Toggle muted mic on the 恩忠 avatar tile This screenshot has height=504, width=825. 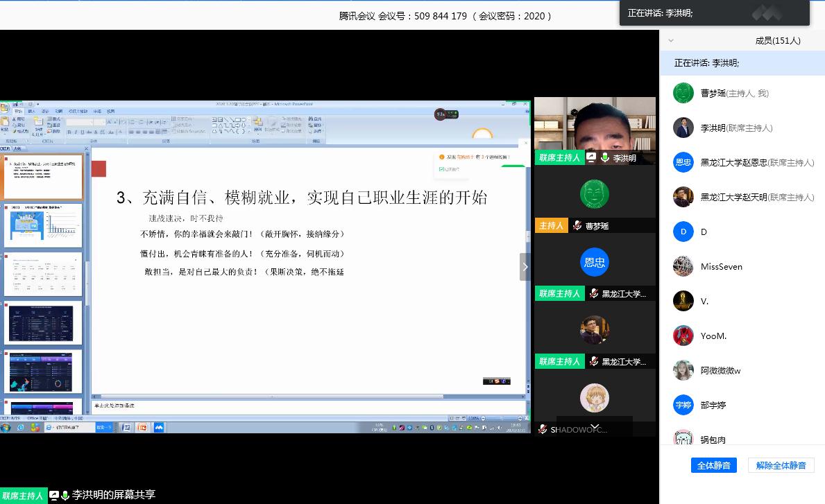(594, 294)
